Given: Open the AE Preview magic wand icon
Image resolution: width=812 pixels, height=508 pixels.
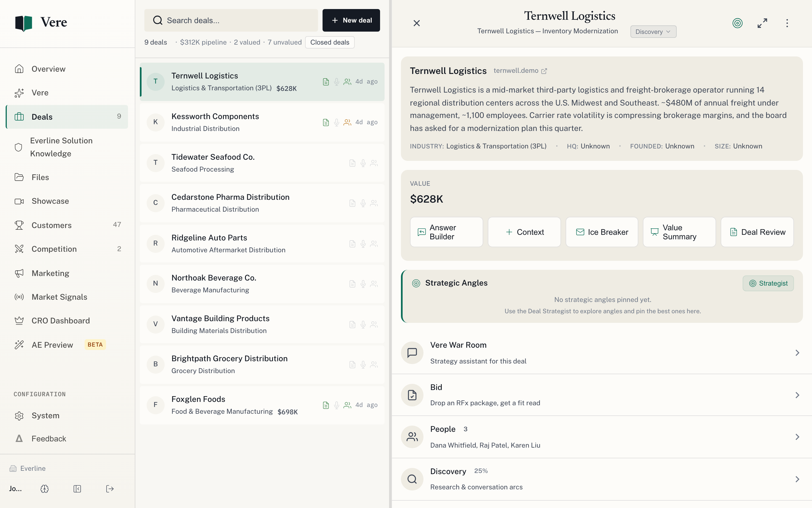Looking at the screenshot, I should pyautogui.click(x=19, y=345).
